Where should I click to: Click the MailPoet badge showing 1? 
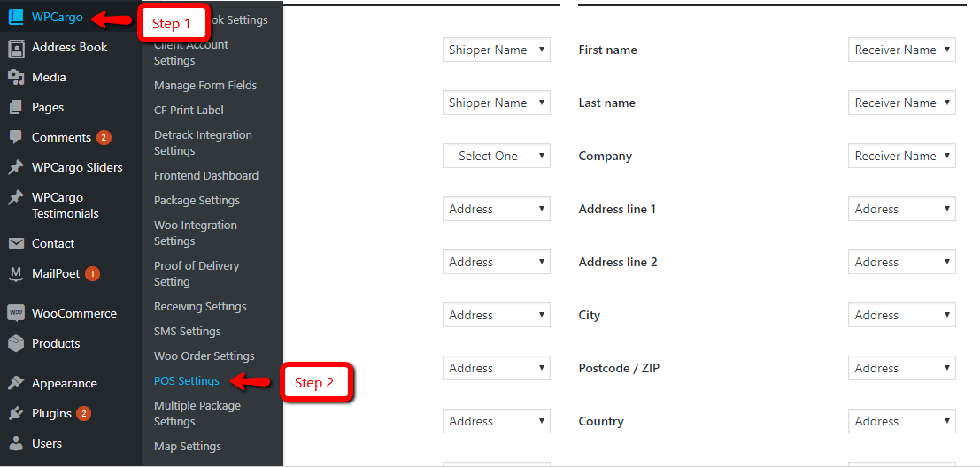92,273
